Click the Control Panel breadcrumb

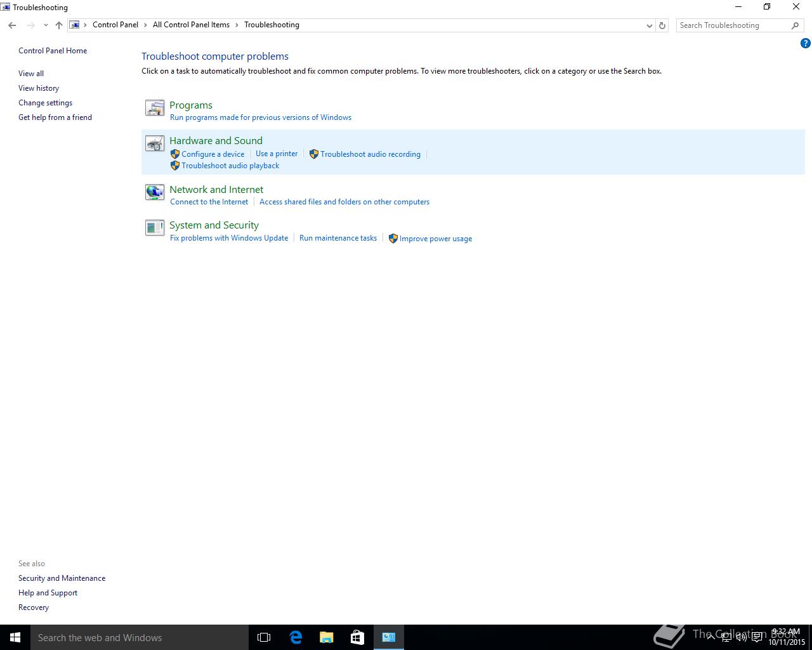point(115,25)
